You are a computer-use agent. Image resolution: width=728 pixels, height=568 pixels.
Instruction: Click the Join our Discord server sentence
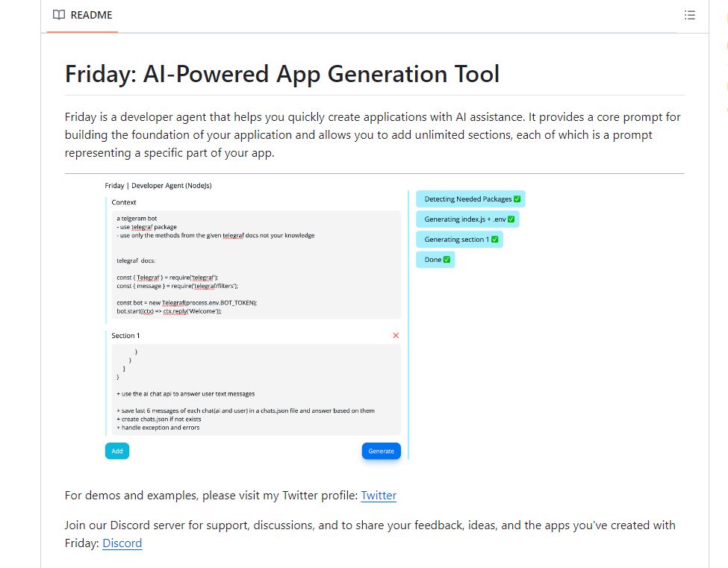[x=370, y=525]
